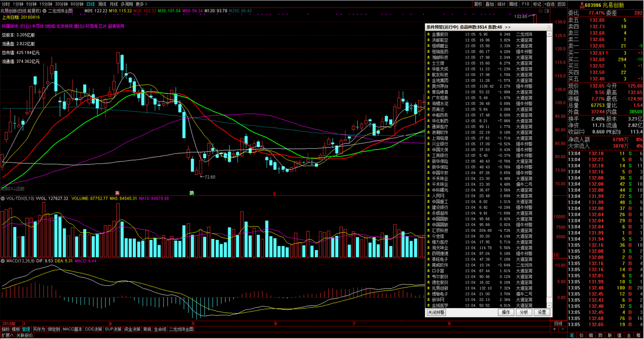Select the MACD基本 indicator tab
The image size is (644, 339).
click(x=72, y=329)
